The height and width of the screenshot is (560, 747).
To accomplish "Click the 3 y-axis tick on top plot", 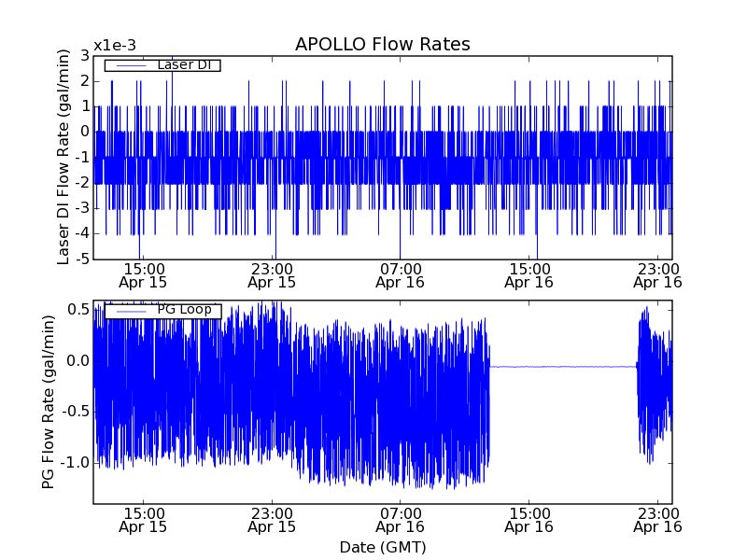I will pos(85,56).
